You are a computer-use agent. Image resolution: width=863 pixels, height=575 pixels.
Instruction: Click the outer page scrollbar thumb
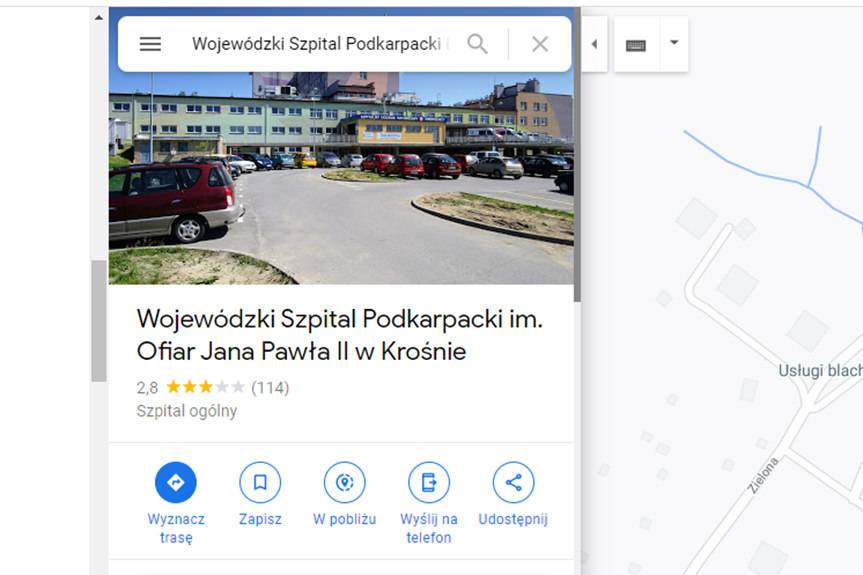tap(99, 321)
